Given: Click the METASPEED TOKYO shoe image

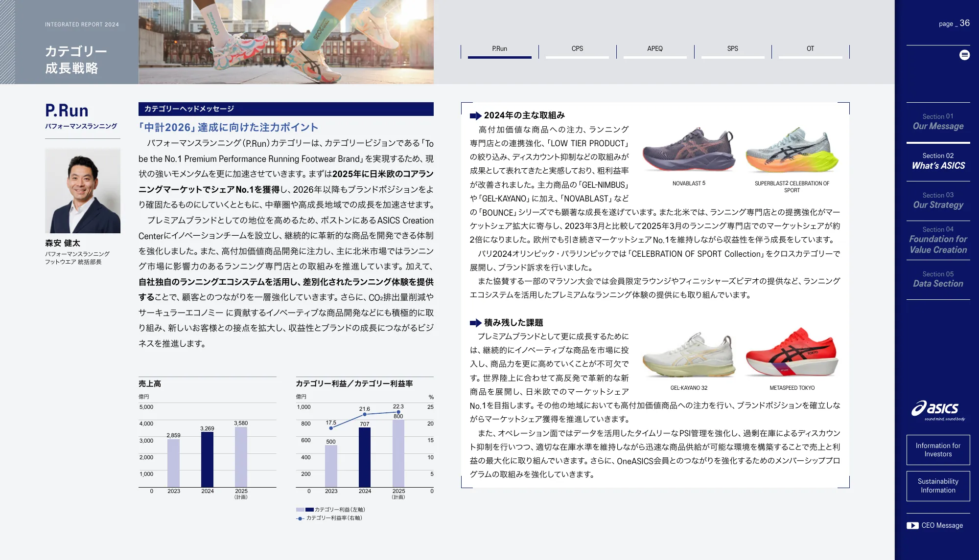Looking at the screenshot, I should [792, 354].
